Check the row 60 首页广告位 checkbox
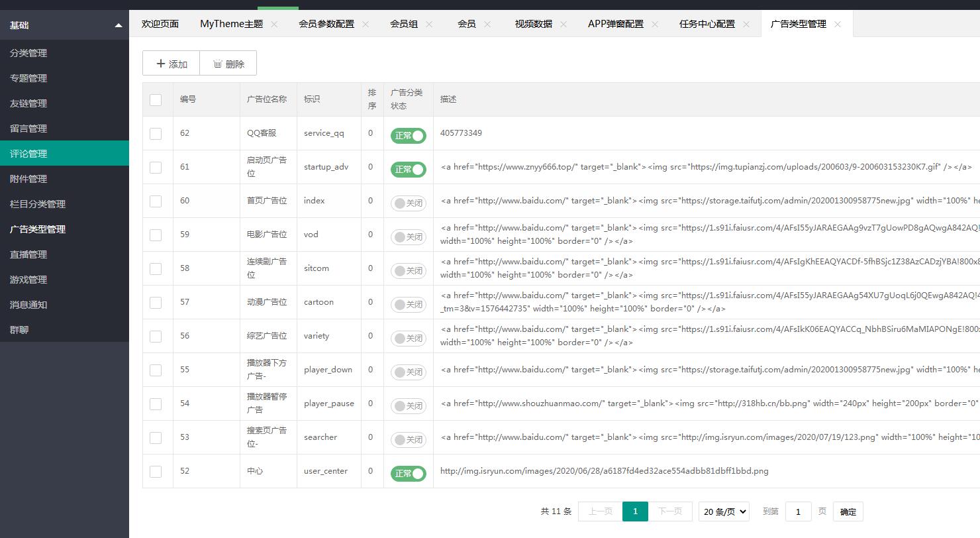This screenshot has width=980, height=538. click(156, 201)
